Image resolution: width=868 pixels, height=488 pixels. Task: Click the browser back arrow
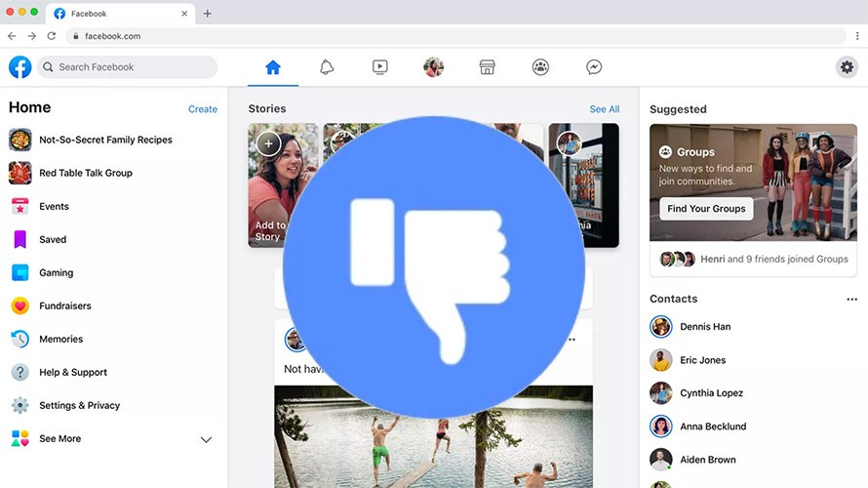12,36
